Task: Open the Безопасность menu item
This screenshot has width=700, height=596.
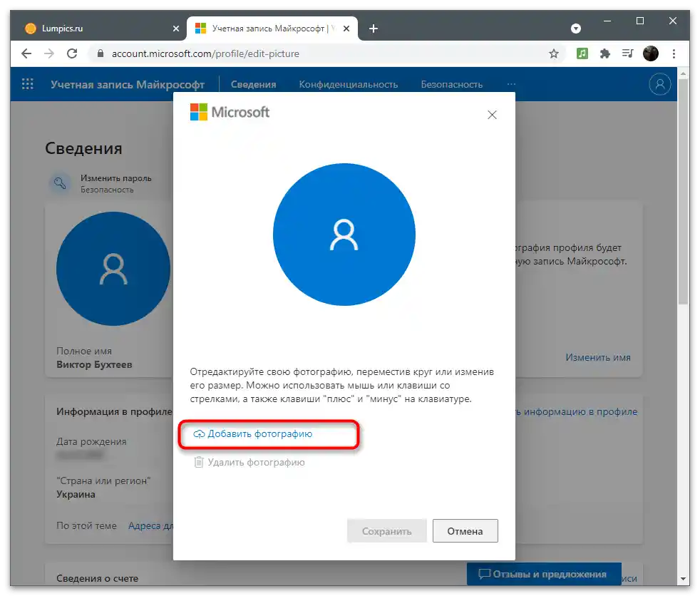Action: click(452, 84)
